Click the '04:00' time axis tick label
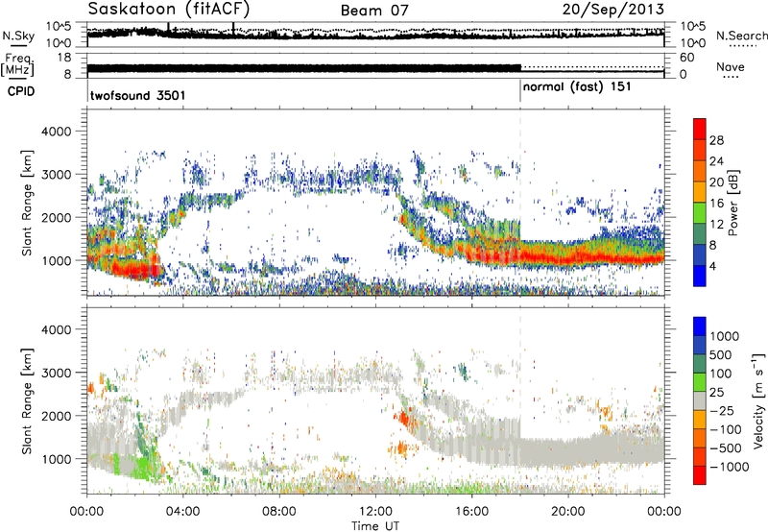 pos(182,512)
